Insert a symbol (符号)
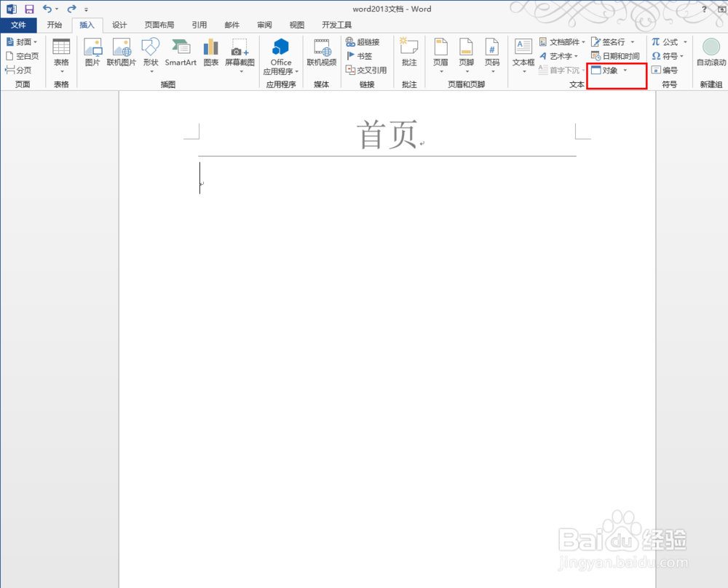This screenshot has width=728, height=588. [665, 56]
